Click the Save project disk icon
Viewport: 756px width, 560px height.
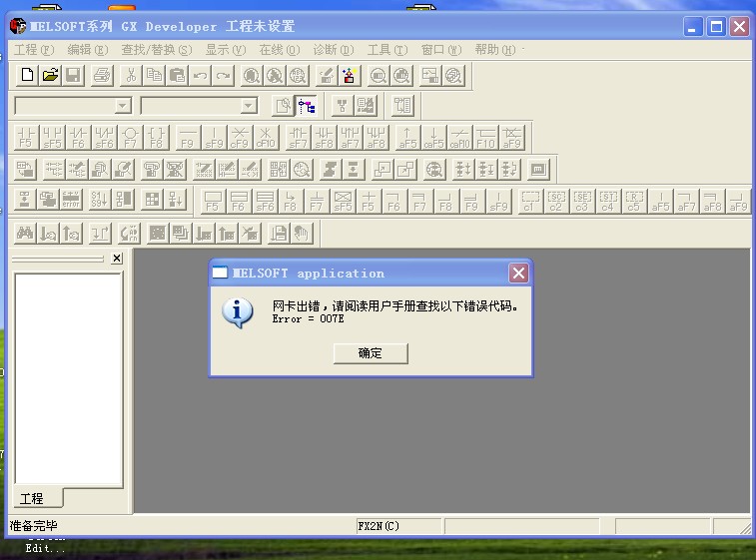click(x=72, y=75)
